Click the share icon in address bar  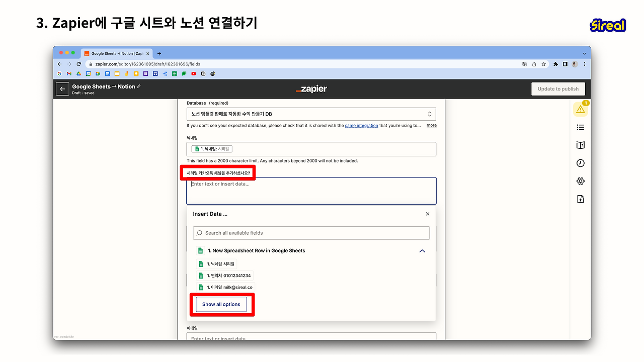tap(534, 64)
